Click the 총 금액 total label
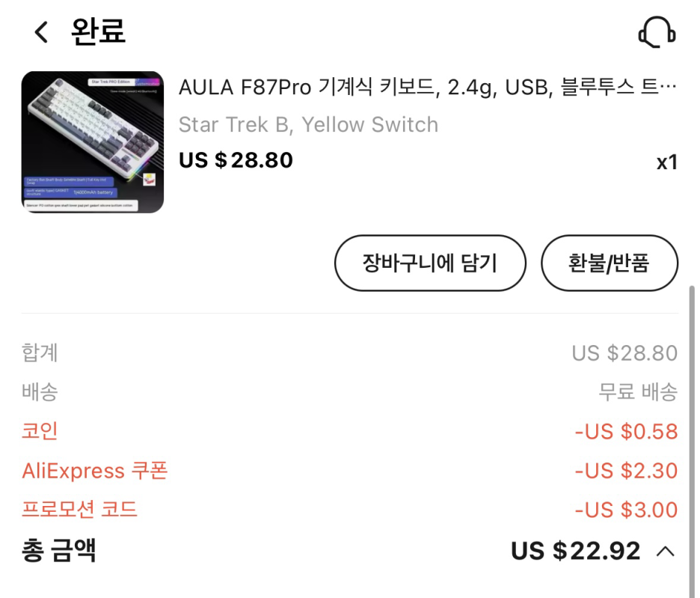Image resolution: width=700 pixels, height=598 pixels. point(59,552)
